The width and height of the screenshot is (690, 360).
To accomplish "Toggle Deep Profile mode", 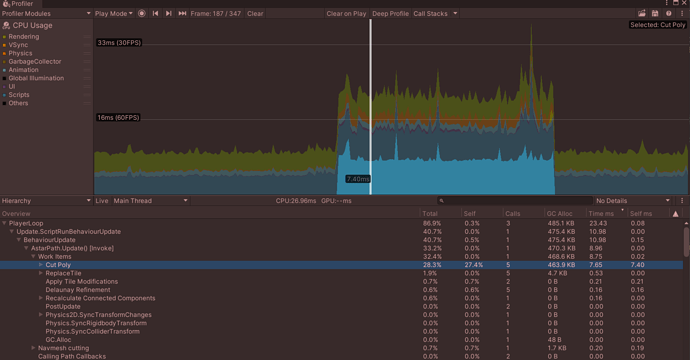I will point(390,14).
